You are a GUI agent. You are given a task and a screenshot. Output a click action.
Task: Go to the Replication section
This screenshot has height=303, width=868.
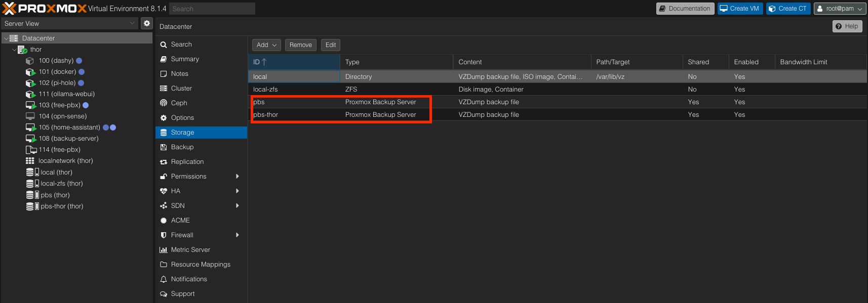pos(187,162)
